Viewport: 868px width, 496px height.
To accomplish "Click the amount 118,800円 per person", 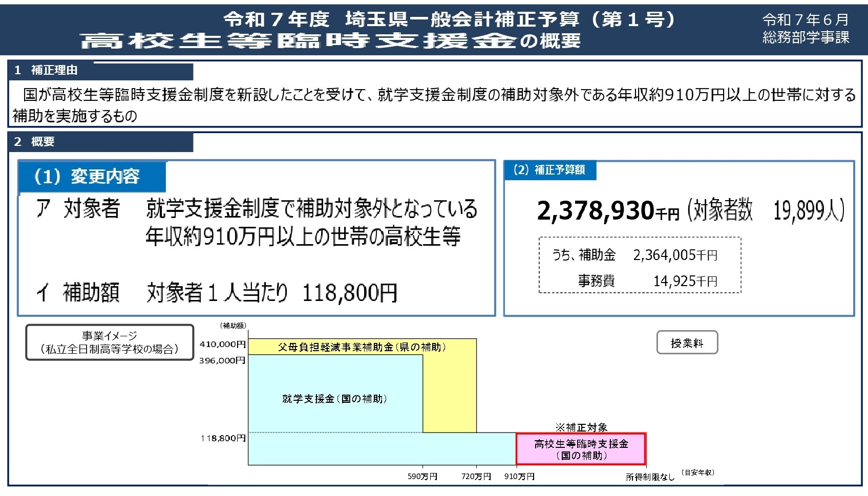I will [x=350, y=293].
